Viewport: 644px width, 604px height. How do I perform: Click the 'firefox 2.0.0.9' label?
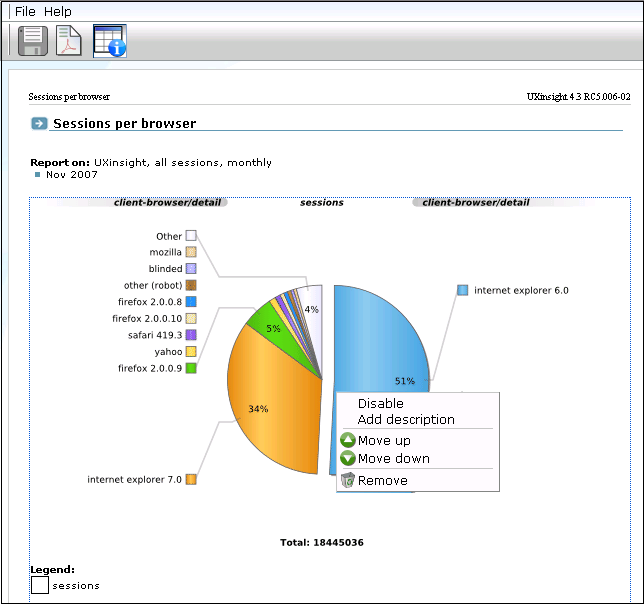150,368
